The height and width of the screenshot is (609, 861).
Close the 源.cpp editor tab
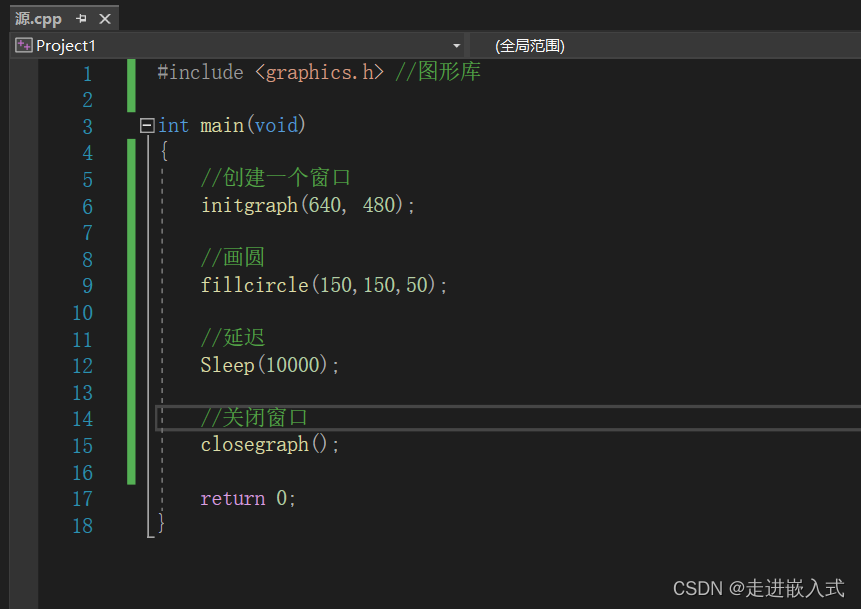105,17
